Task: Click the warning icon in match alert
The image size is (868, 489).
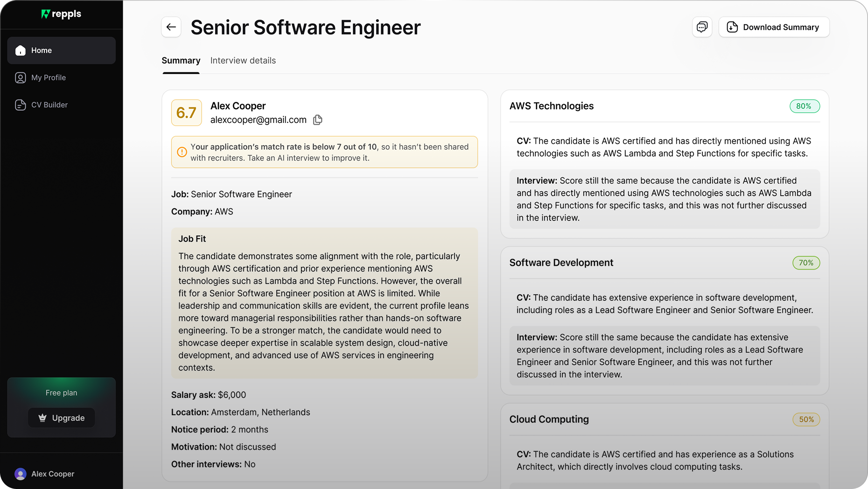Action: pyautogui.click(x=182, y=152)
